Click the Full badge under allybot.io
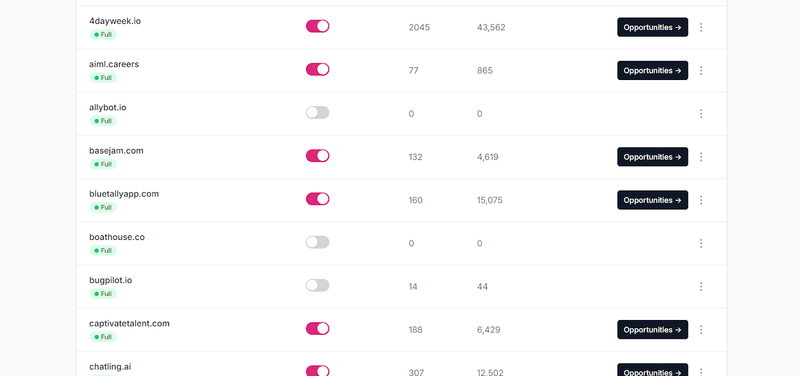The width and height of the screenshot is (800, 376). coord(103,121)
